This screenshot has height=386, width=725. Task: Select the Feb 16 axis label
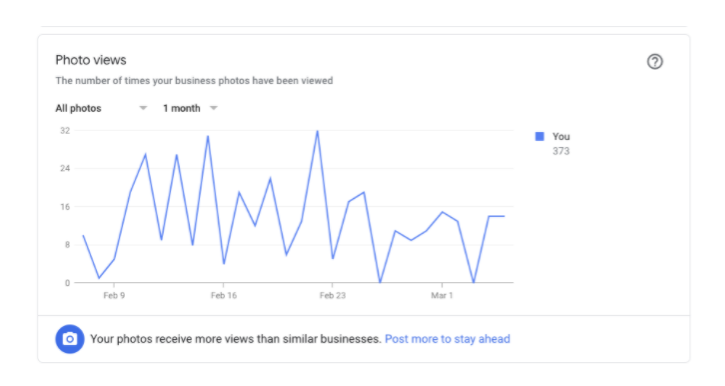[223, 295]
